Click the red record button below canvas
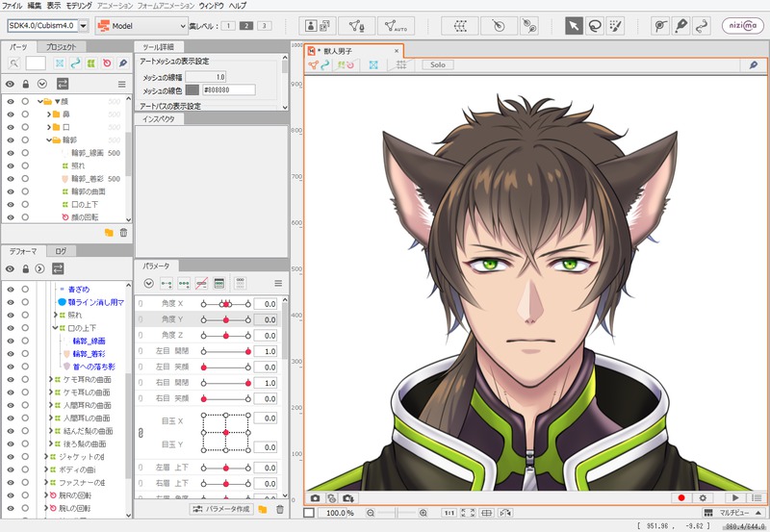This screenshot has width=770, height=532. click(681, 497)
